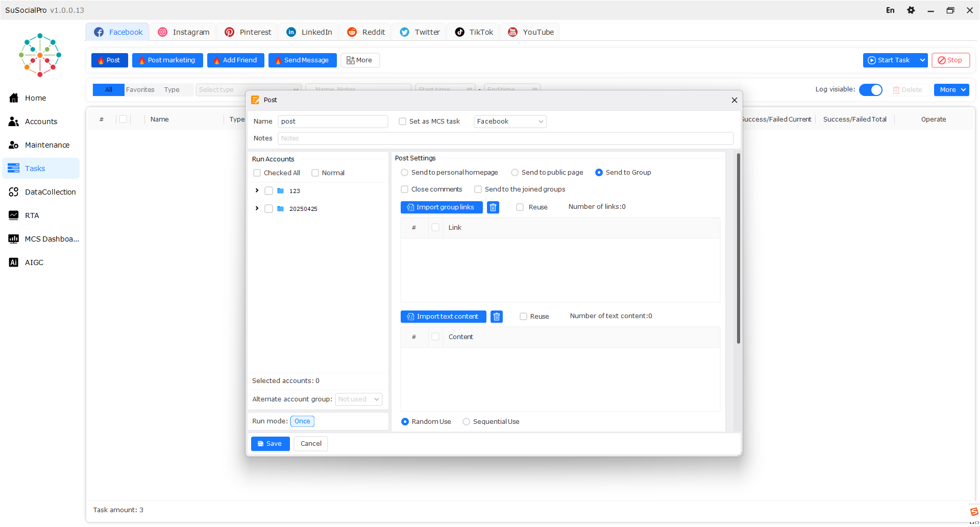The height and width of the screenshot is (527, 980).
Task: Open settings gear in title bar
Action: [x=911, y=10]
